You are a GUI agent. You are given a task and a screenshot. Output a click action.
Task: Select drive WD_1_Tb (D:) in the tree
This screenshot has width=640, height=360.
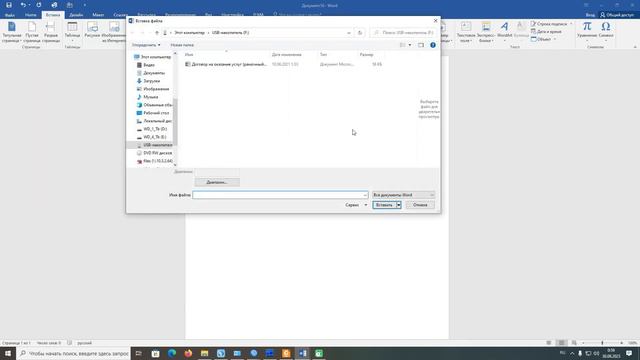152,129
